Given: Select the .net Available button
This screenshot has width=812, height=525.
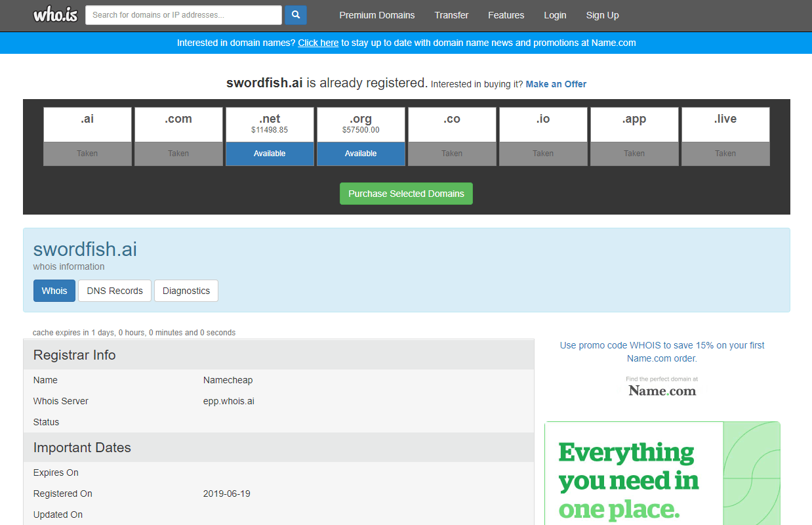Looking at the screenshot, I should [x=270, y=154].
